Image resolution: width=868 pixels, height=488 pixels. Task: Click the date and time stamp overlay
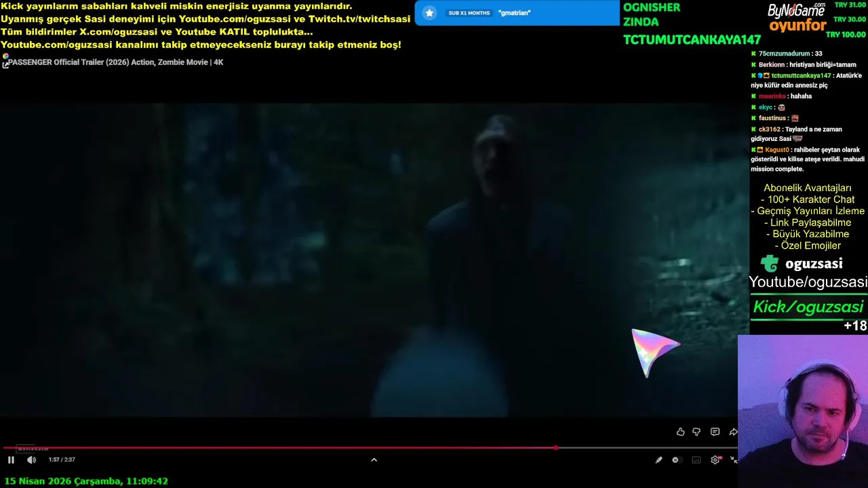(x=86, y=481)
